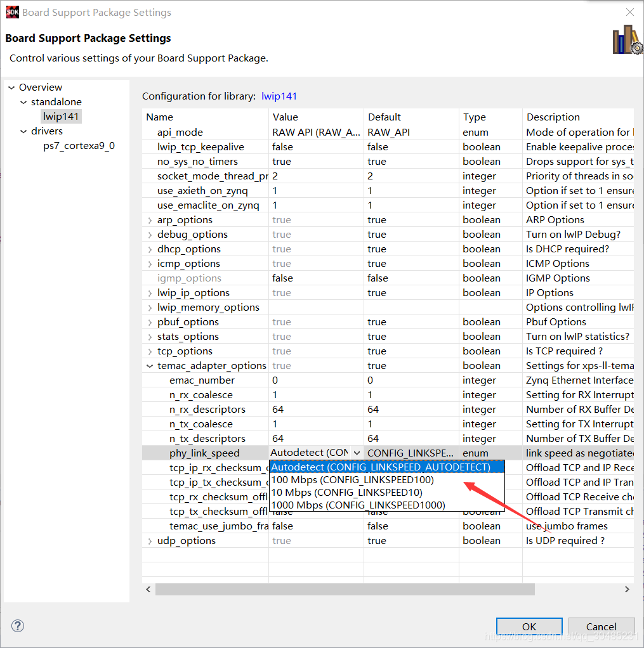Select the n_tx_coalesce value cell

[x=317, y=424]
